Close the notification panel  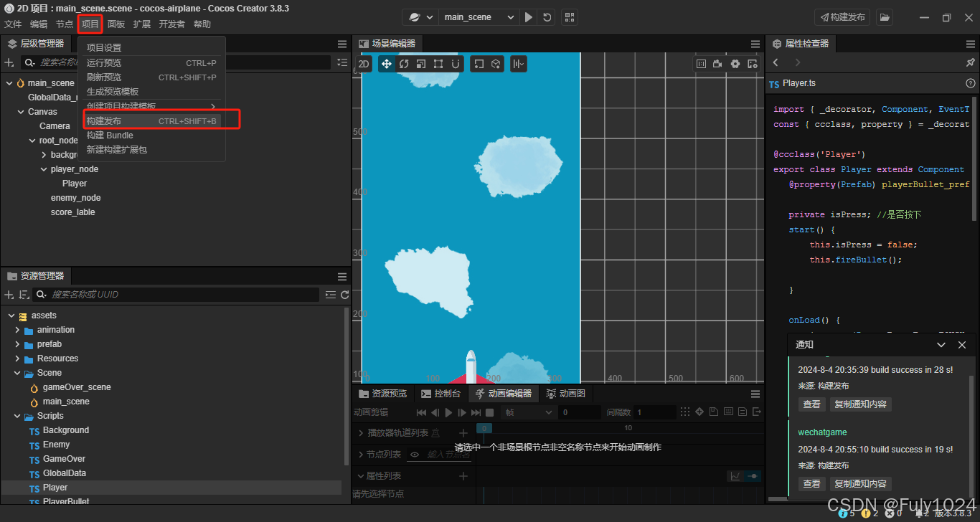click(962, 345)
